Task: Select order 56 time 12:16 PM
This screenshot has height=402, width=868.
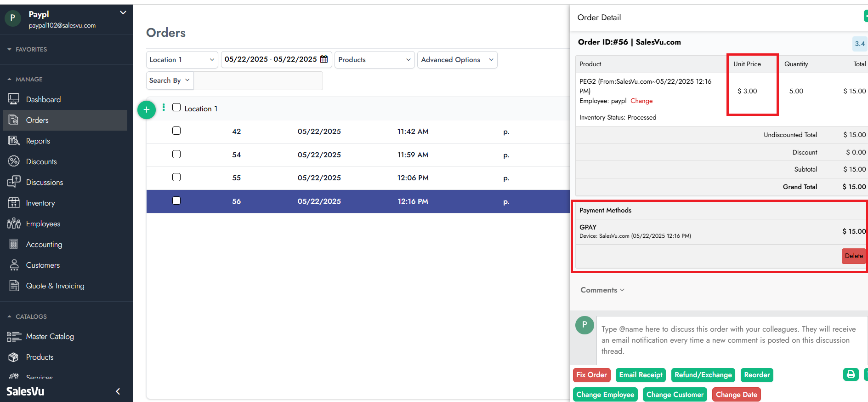Action: [x=413, y=201]
